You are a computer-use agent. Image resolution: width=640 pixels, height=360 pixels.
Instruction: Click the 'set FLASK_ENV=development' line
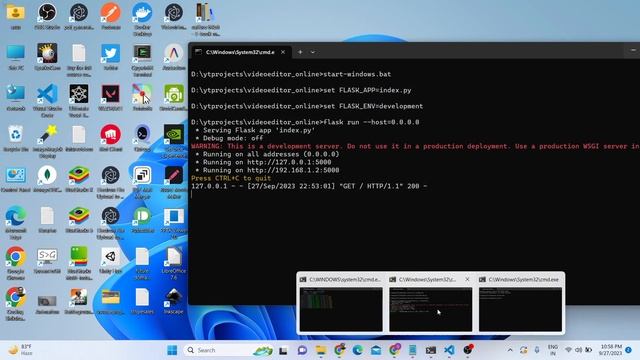click(x=307, y=106)
